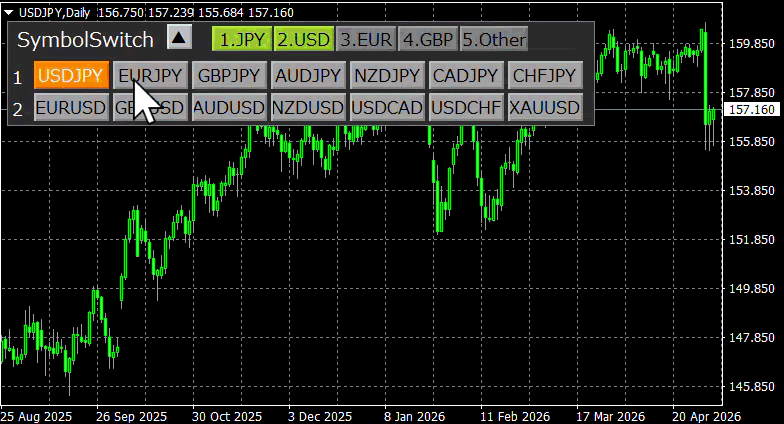Click the 153.850 price axis label
784x424 pixels.
[x=752, y=190]
